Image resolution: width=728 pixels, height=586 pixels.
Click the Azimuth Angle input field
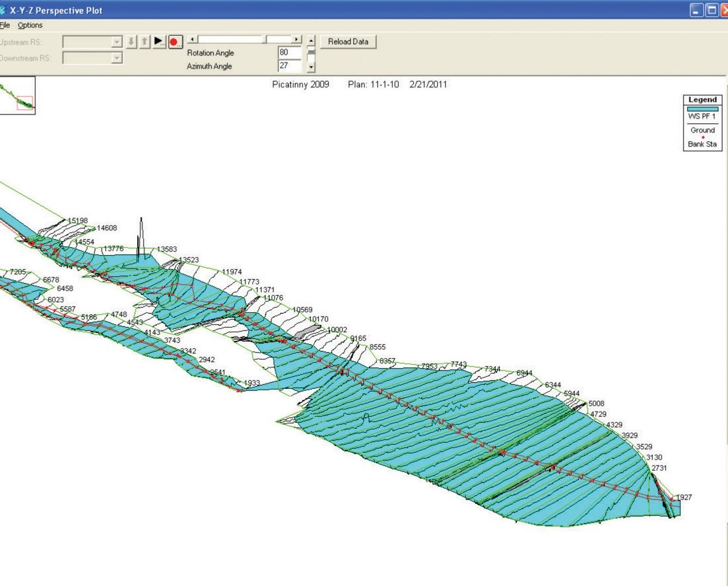[x=289, y=66]
